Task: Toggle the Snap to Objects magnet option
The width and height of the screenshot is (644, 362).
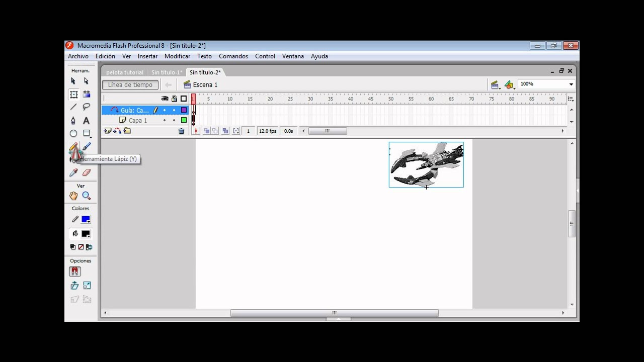Action: (74, 271)
